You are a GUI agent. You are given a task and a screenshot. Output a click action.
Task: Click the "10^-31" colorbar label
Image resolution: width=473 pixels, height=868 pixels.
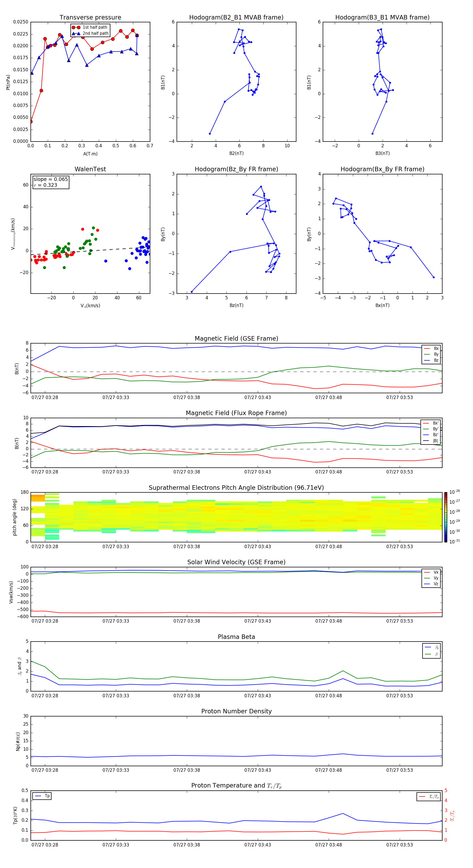pos(455,542)
